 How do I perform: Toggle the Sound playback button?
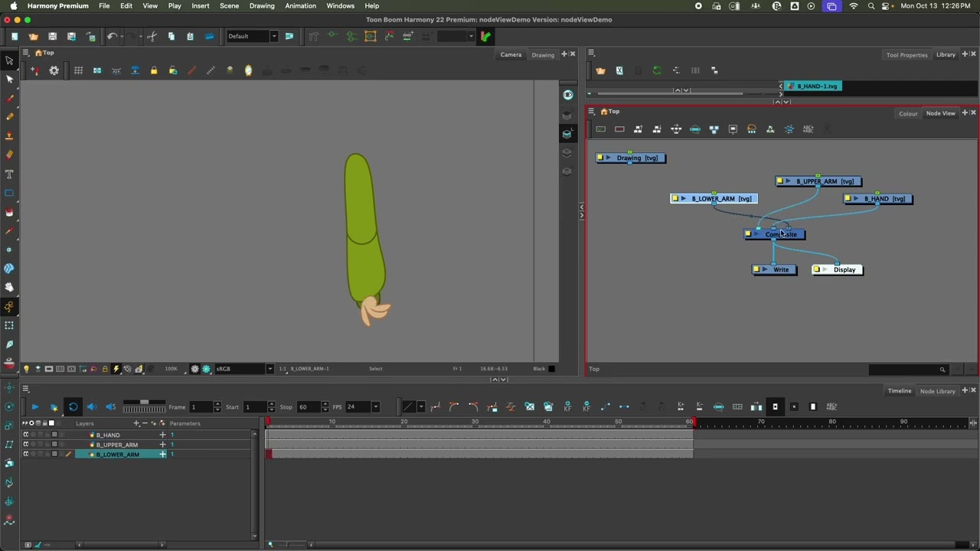(91, 407)
